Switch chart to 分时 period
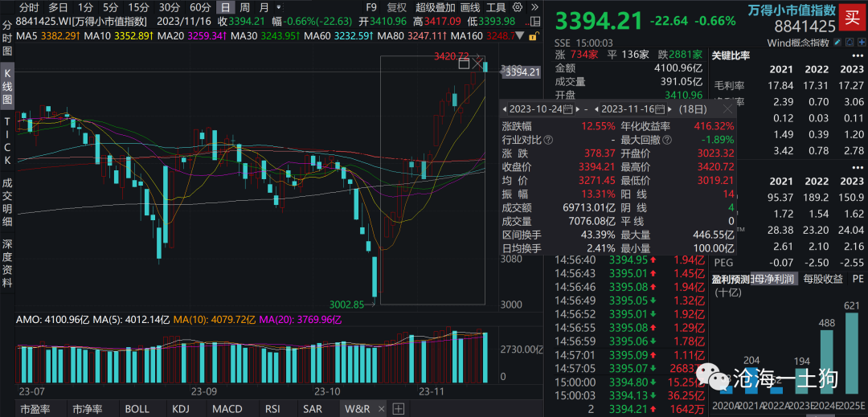 [30, 8]
